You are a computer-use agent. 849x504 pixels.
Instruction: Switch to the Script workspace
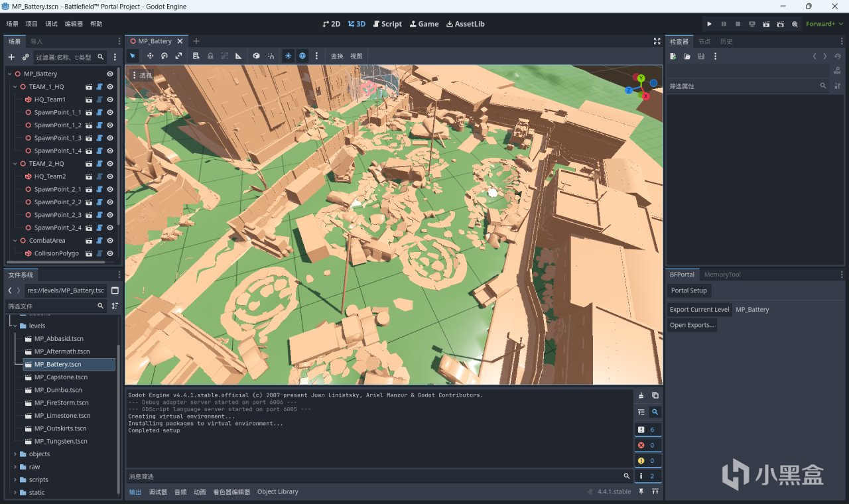[x=387, y=24]
